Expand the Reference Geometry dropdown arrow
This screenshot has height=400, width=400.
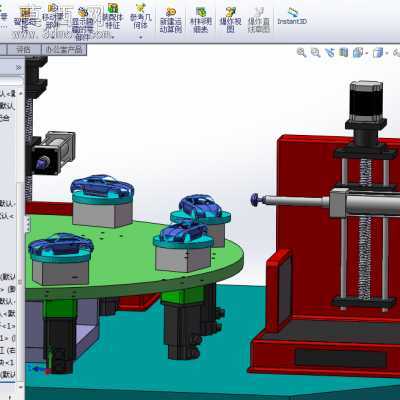(141, 37)
